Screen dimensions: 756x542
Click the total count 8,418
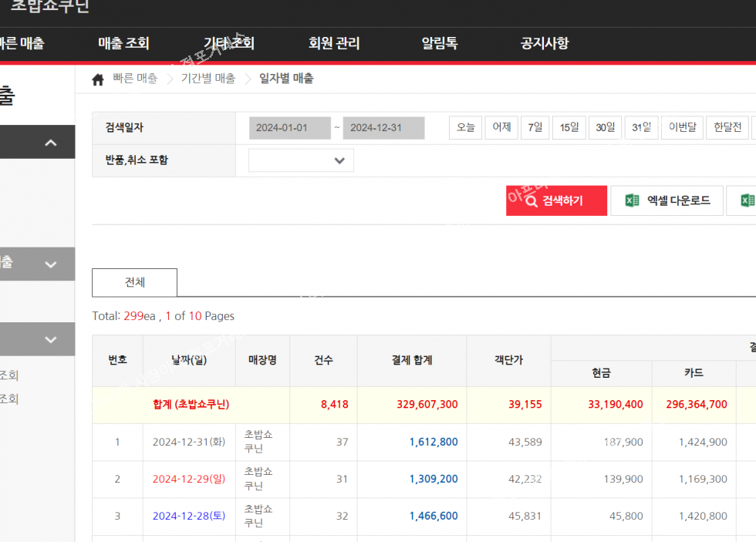pos(335,405)
